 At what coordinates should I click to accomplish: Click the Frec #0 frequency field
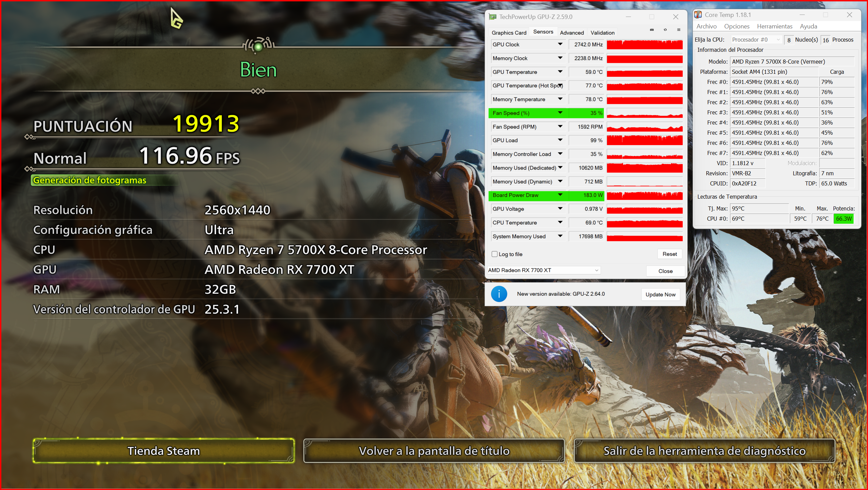(774, 82)
